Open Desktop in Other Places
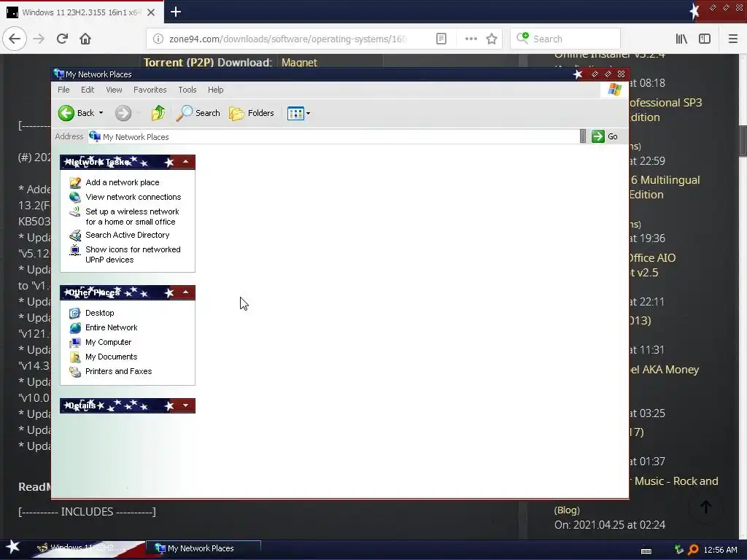 [x=99, y=313]
